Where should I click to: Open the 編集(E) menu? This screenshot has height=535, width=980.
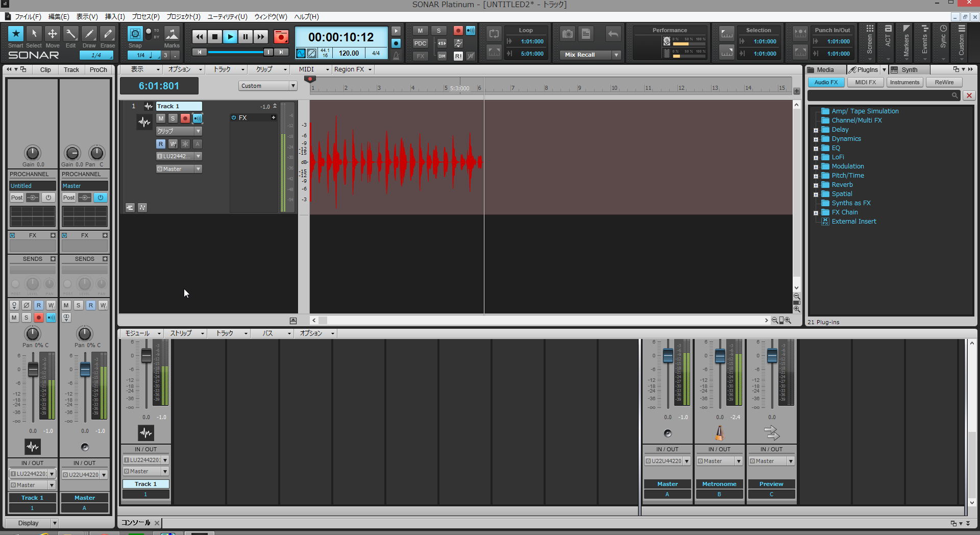point(59,17)
